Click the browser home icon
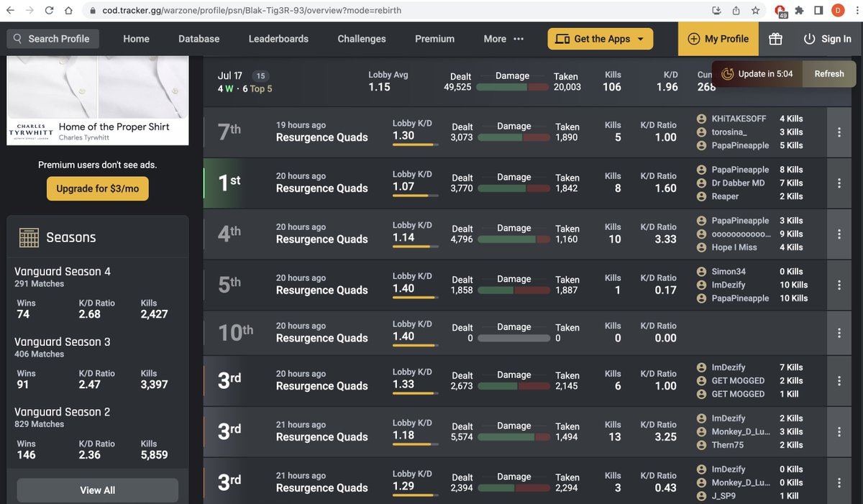This screenshot has height=504, width=863. click(68, 11)
